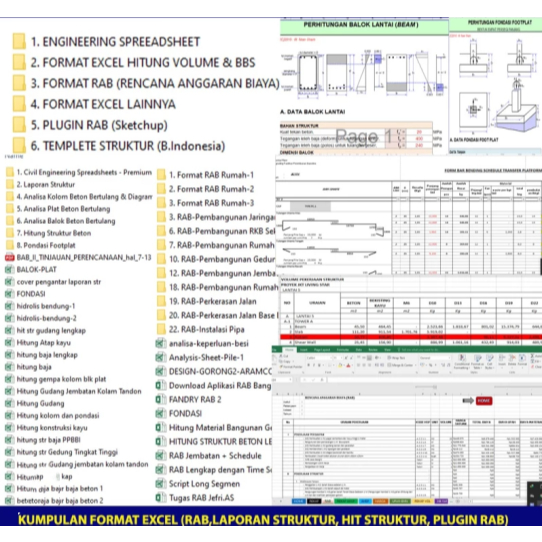542x542 pixels.
Task: Click the red HOME button in RAB sheet
Action: pos(484,401)
